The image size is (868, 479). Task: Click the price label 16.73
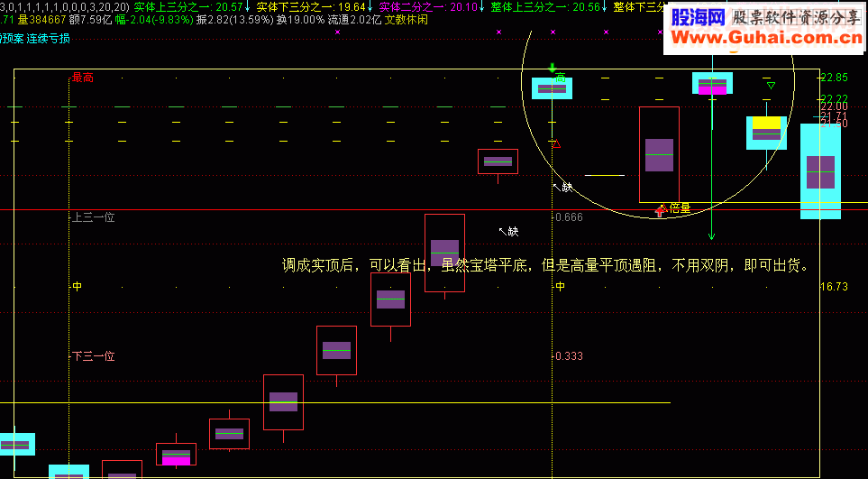pos(834,286)
